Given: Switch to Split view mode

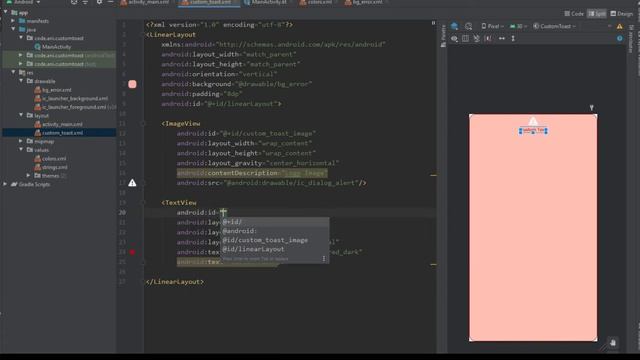Looking at the screenshot, I should tap(597, 13).
